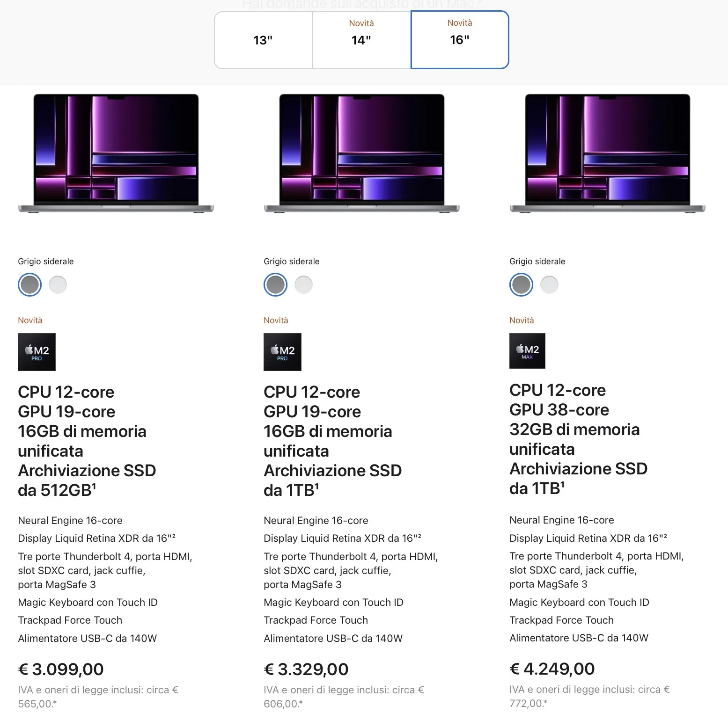Click the M2 Pro chip badge on middle model
This screenshot has height=713, width=728.
pos(282,352)
